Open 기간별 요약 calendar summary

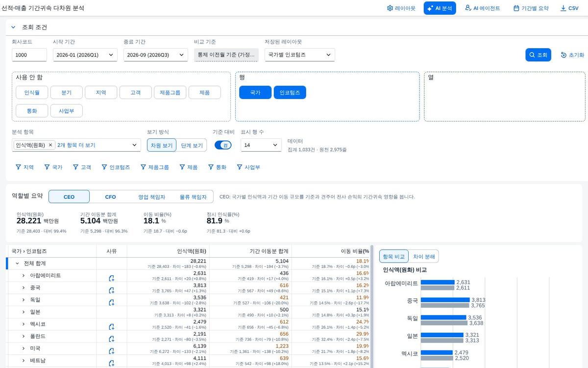pos(531,8)
